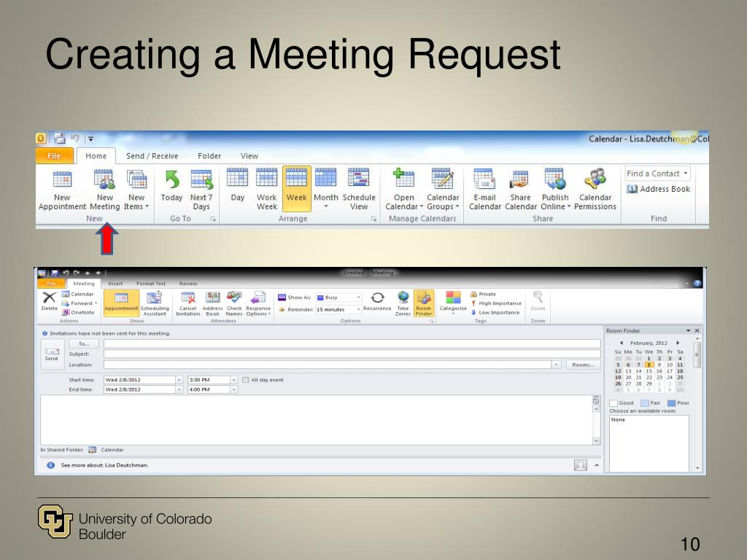Click the meeting window help icon

click(697, 284)
